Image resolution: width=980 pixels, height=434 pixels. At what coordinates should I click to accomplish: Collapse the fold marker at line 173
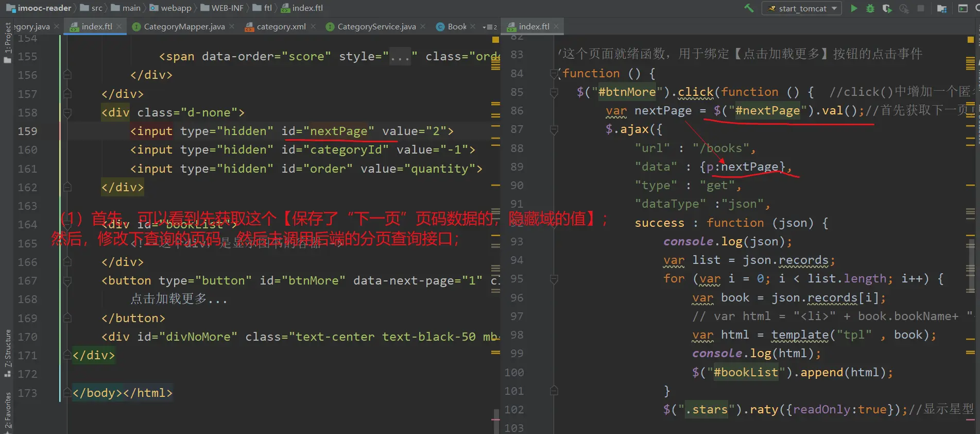tap(67, 393)
